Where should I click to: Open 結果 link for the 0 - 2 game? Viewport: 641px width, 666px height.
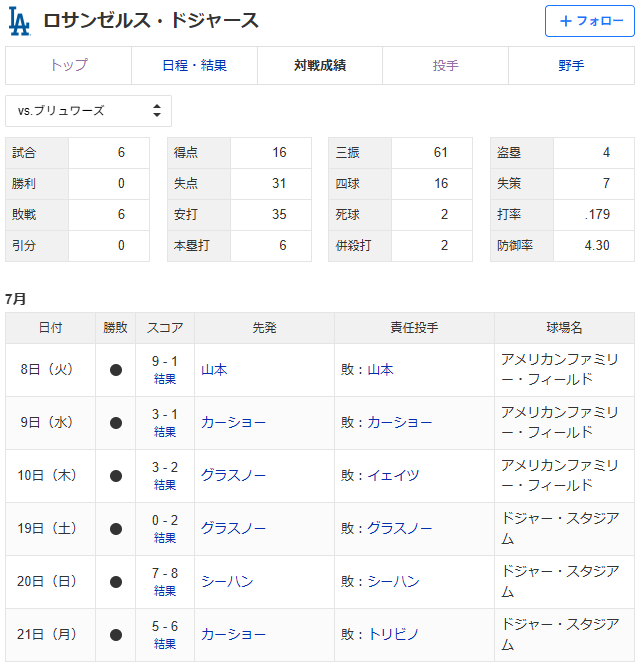(x=165, y=539)
